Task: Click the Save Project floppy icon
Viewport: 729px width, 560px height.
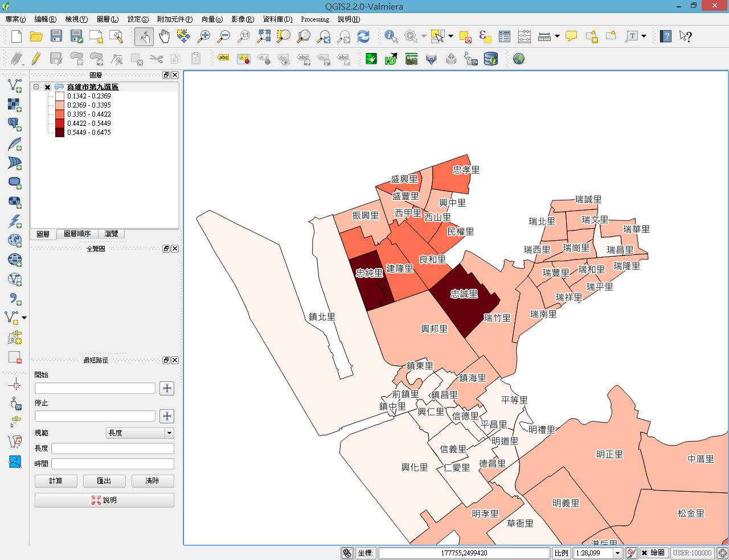Action: coord(56,37)
